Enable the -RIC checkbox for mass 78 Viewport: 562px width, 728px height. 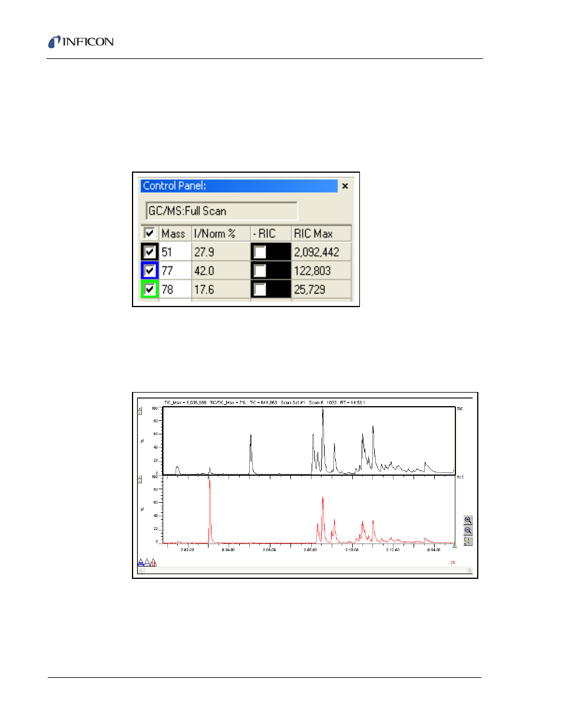260,290
